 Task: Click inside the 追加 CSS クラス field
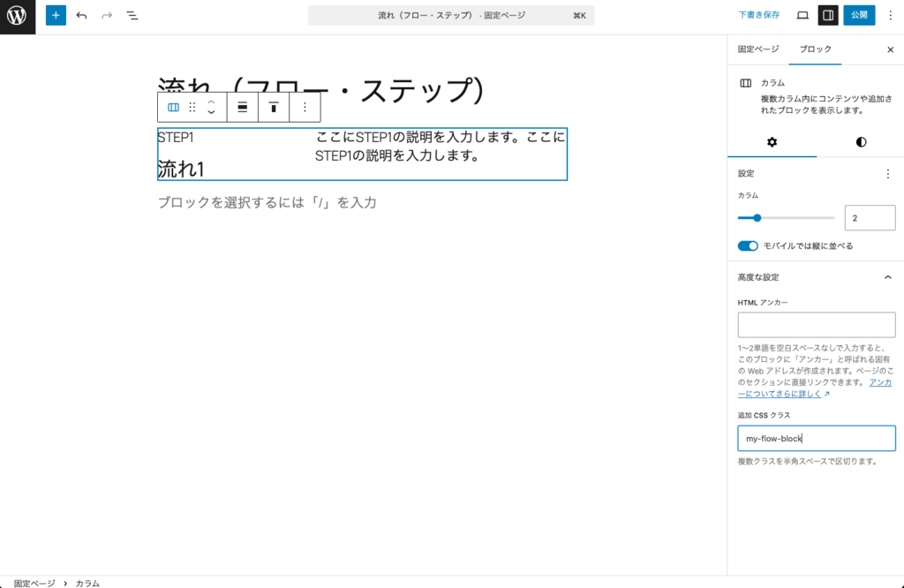tap(816, 438)
